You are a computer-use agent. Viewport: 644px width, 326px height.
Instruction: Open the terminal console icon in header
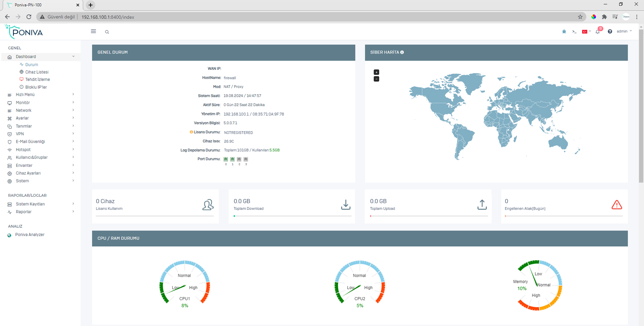point(574,32)
